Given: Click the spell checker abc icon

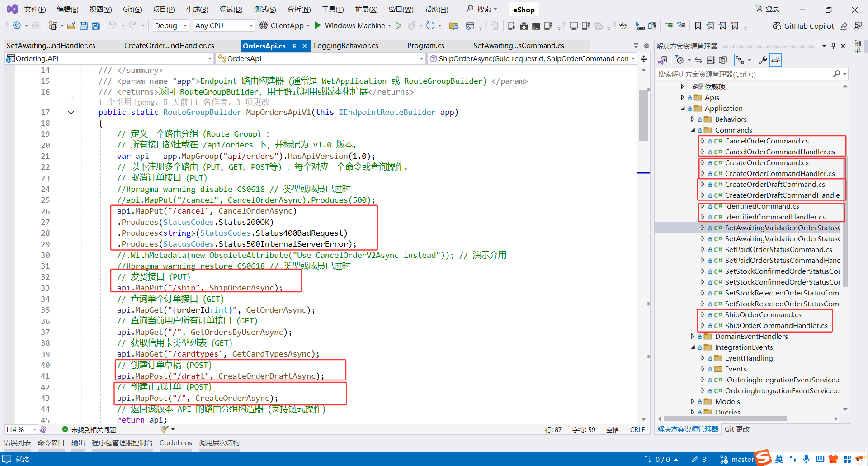Looking at the screenshot, I should tap(623, 26).
